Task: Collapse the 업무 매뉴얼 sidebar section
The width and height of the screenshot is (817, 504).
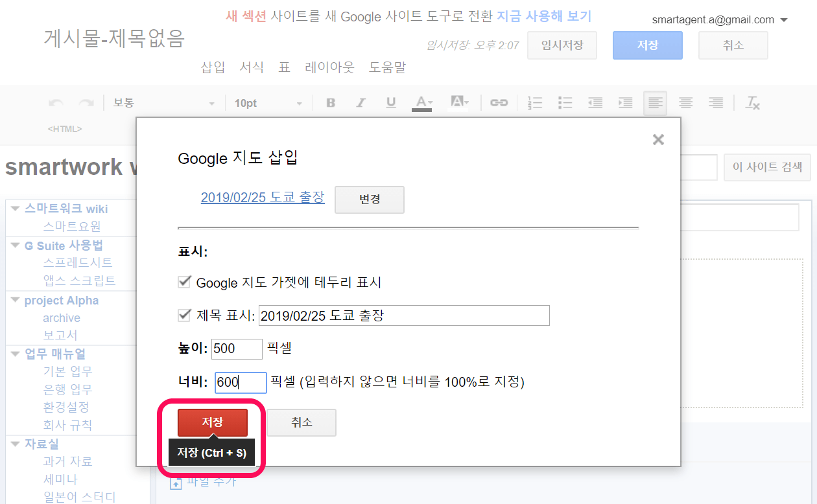Action: (x=15, y=354)
